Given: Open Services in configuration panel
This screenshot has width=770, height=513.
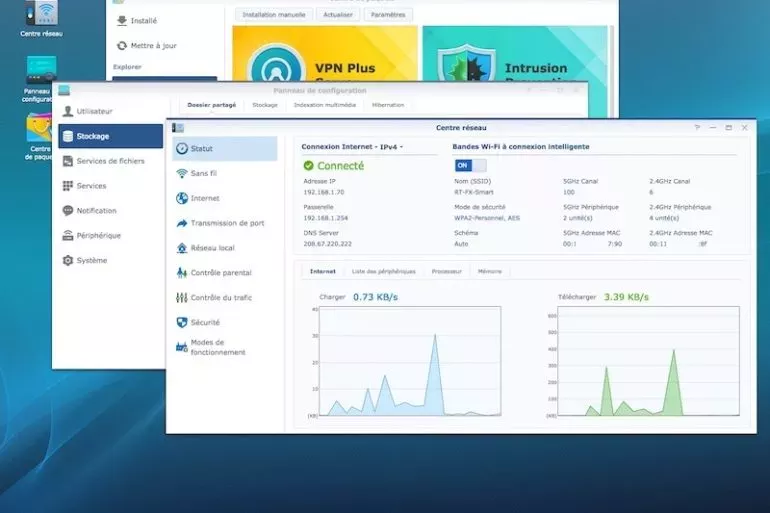Looking at the screenshot, I should [x=110, y=186].
